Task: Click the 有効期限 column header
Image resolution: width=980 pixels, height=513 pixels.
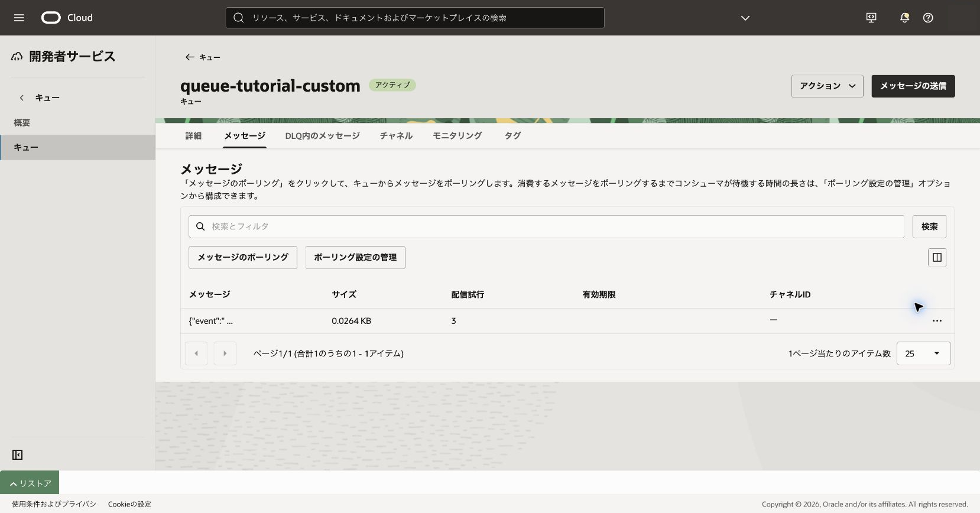Action: [x=599, y=294]
